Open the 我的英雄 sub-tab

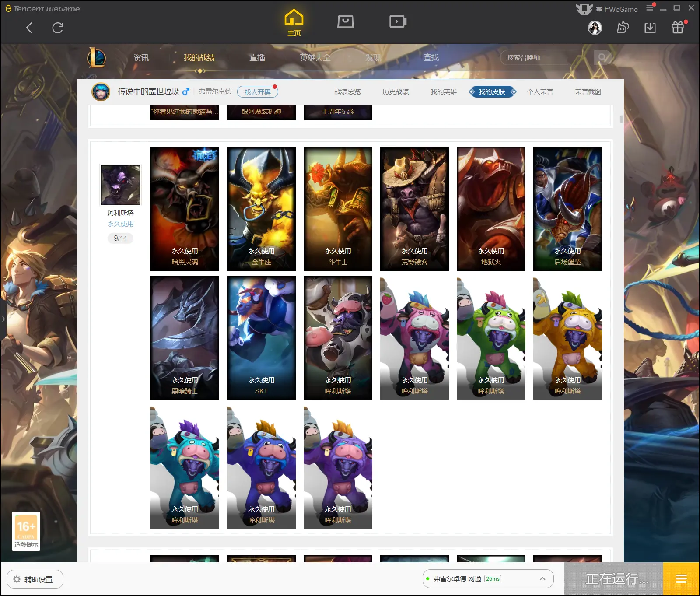click(x=444, y=92)
